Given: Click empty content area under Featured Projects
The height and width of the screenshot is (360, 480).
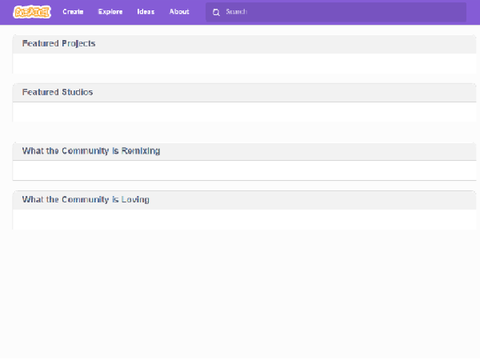Looking at the screenshot, I should click(x=244, y=63).
